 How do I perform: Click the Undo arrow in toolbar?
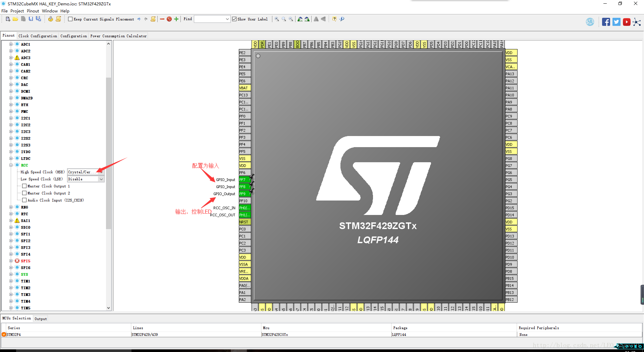click(x=139, y=19)
